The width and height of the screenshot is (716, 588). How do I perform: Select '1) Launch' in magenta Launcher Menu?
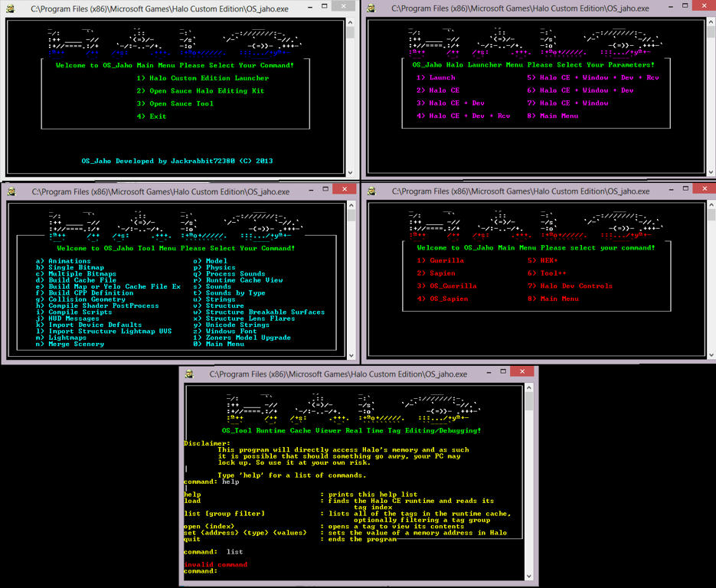[x=436, y=77]
